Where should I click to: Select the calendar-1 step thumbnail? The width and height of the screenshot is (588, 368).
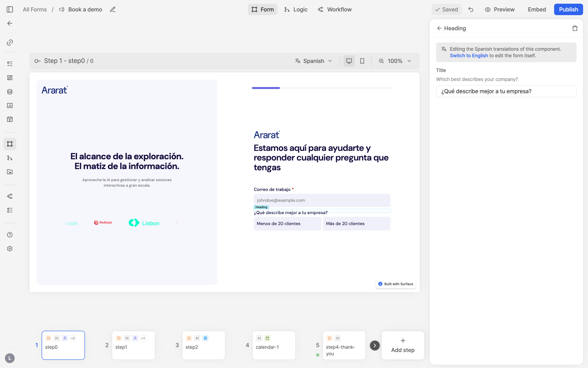(274, 345)
